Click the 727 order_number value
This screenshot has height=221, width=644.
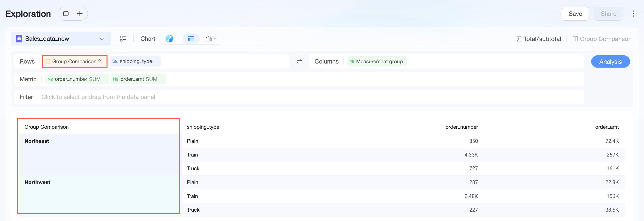click(x=473, y=169)
